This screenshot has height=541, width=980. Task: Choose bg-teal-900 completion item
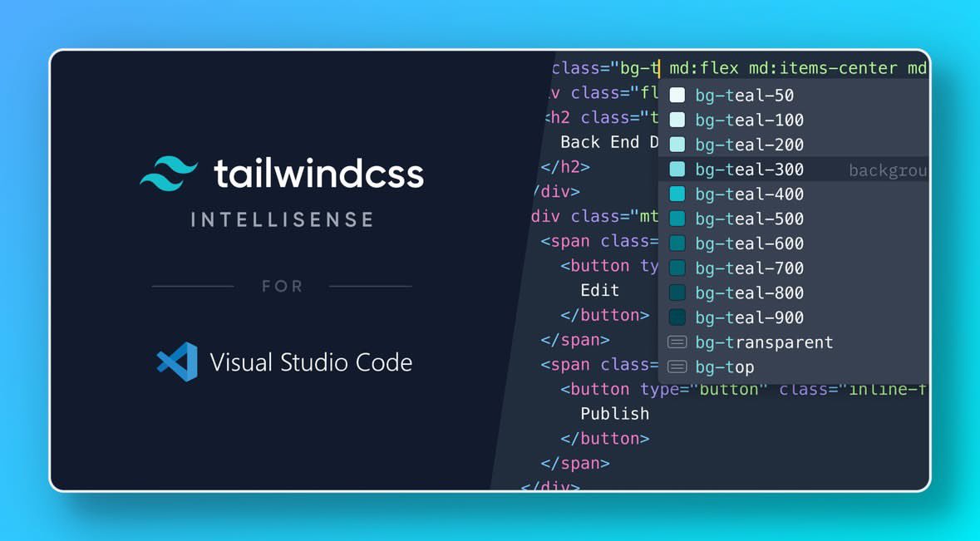tap(794, 317)
